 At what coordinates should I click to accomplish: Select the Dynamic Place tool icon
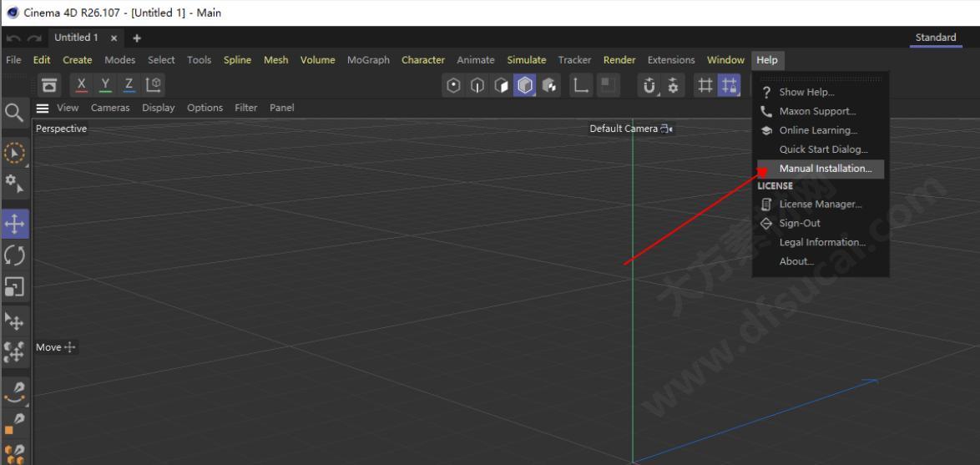pos(14,351)
